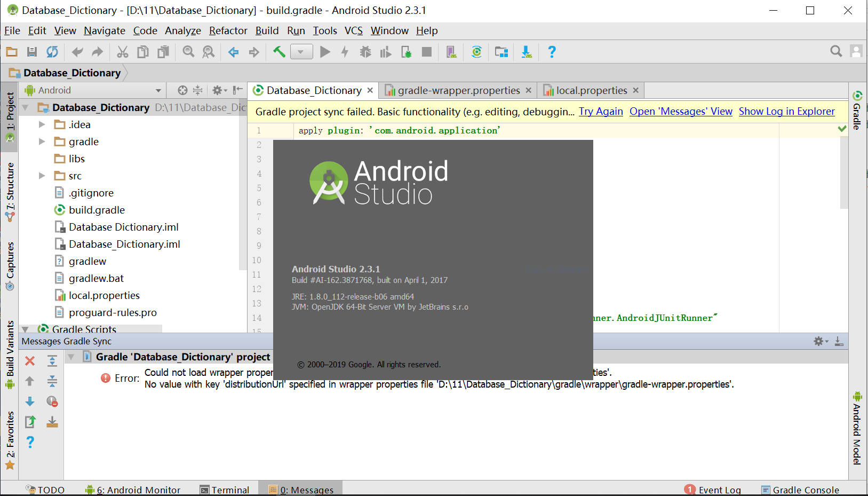Toggle the 1: Project side tab
This screenshot has width=868, height=496.
(x=10, y=117)
